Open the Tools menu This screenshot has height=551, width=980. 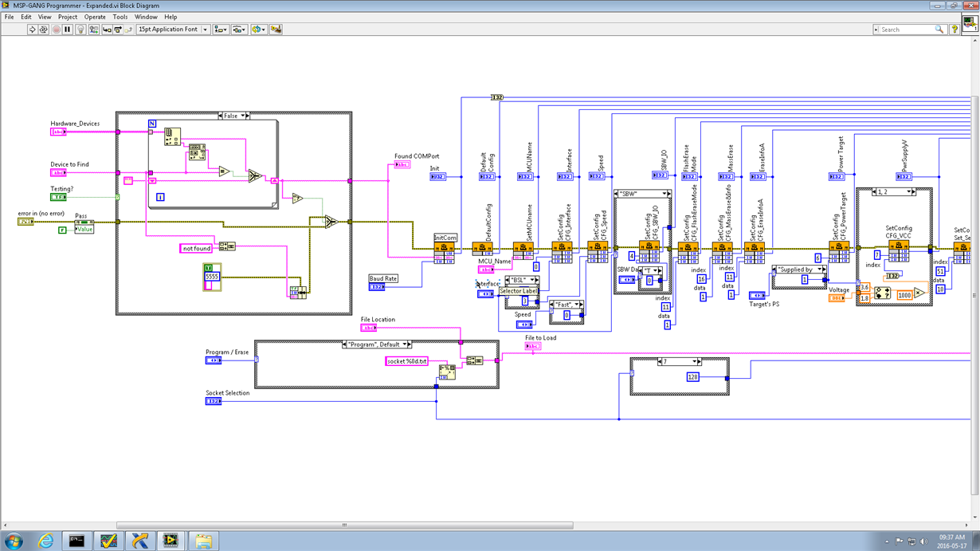coord(120,17)
